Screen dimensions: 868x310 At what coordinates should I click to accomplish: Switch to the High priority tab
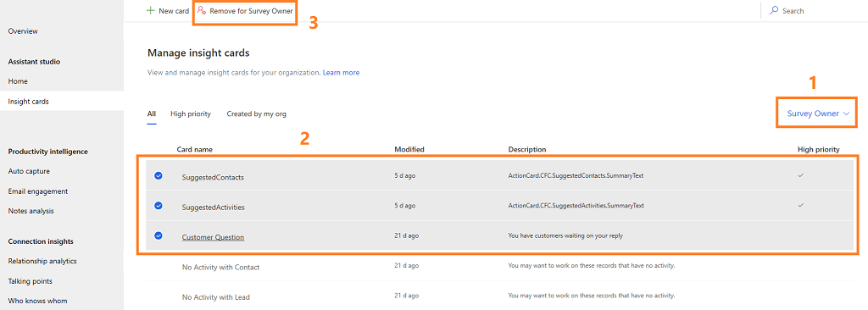pyautogui.click(x=191, y=114)
